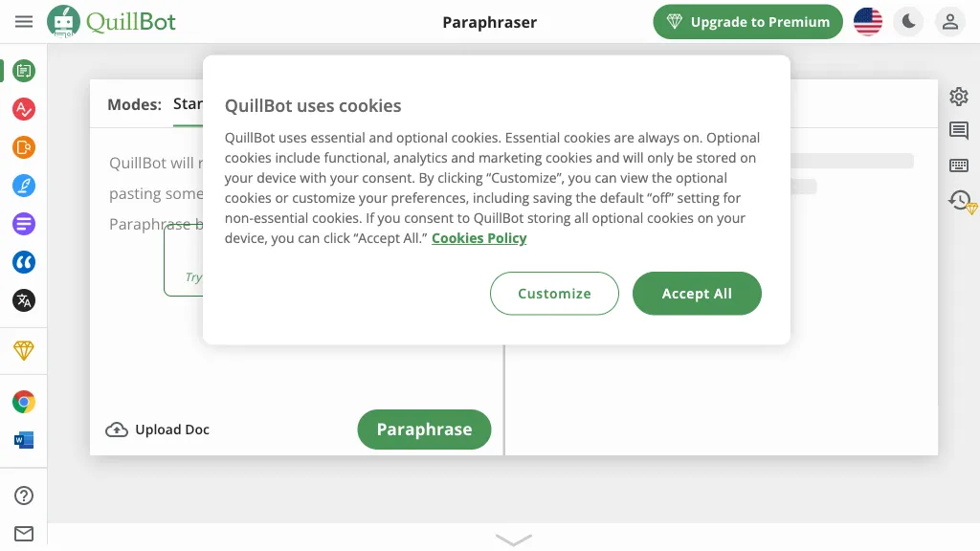Open the settings gear icon

point(959,97)
